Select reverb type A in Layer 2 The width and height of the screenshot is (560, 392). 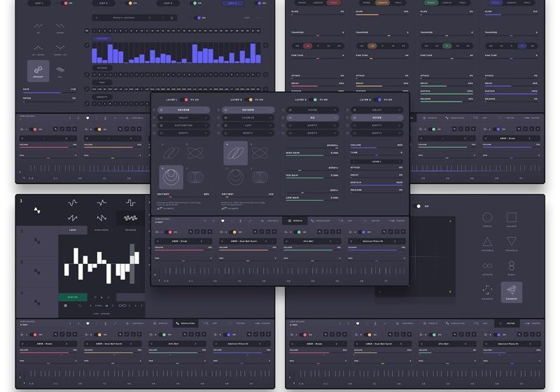tap(235, 153)
